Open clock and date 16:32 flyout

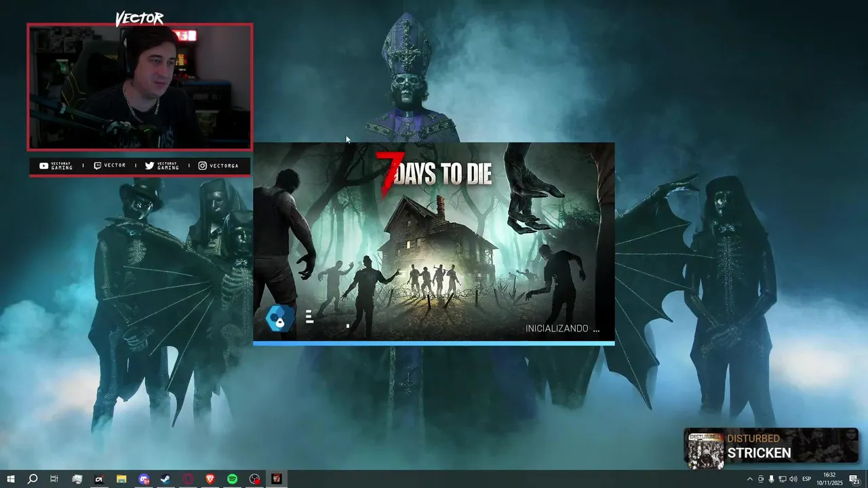tap(829, 479)
